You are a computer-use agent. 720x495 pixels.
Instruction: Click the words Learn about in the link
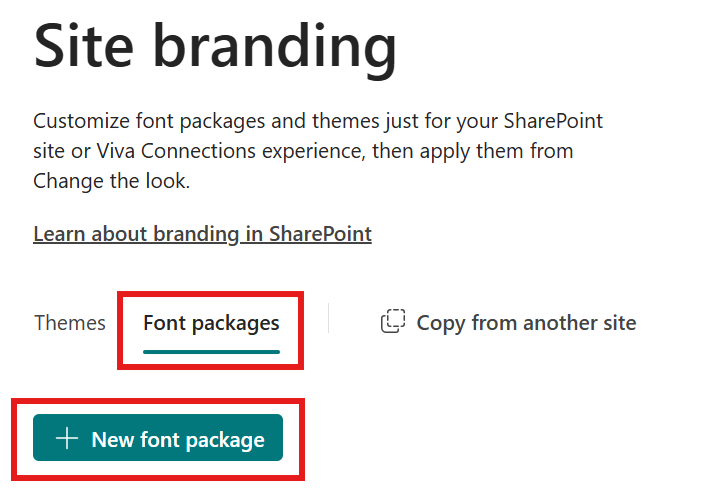click(x=90, y=234)
